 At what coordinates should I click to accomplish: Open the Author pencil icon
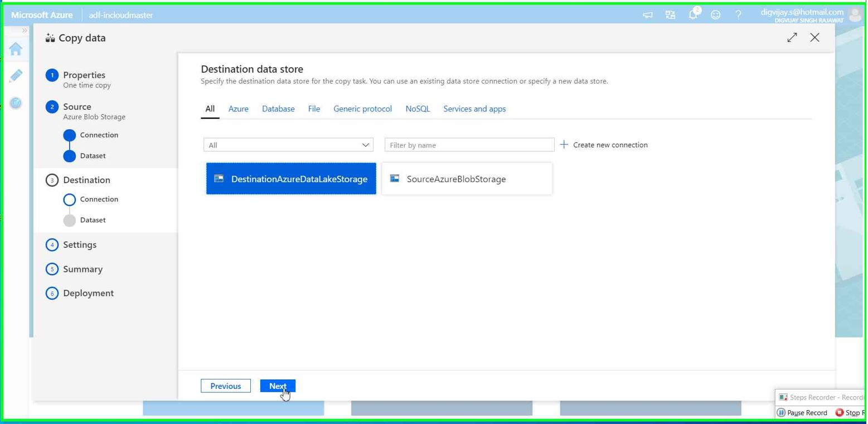(16, 76)
